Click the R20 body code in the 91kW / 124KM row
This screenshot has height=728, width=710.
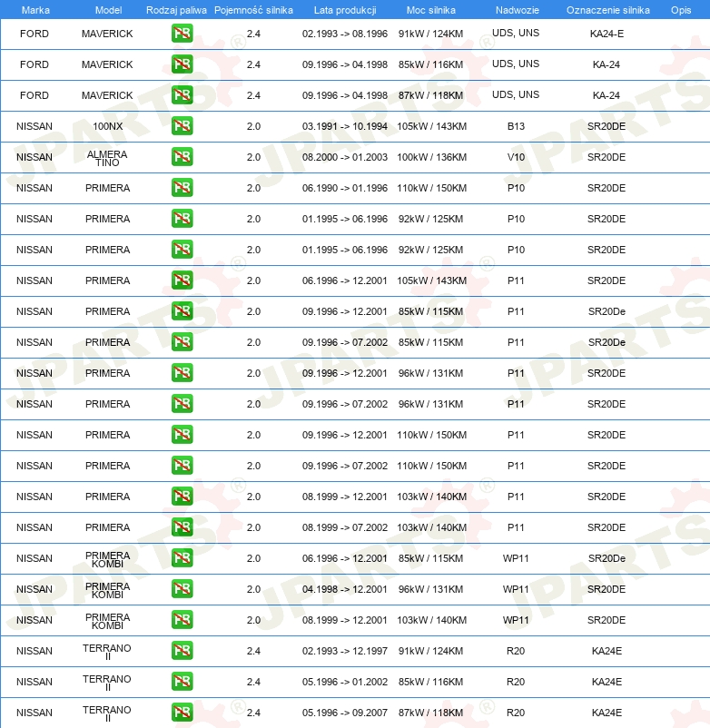(516, 651)
